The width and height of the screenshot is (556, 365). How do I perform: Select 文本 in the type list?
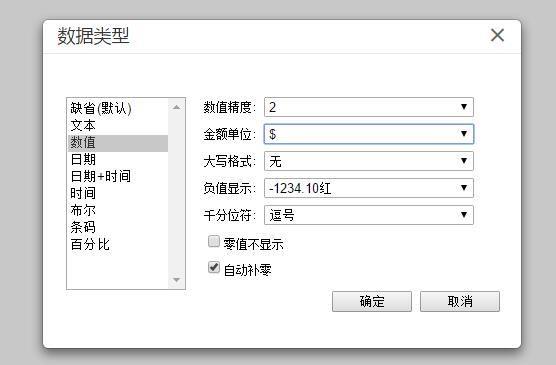(118, 125)
